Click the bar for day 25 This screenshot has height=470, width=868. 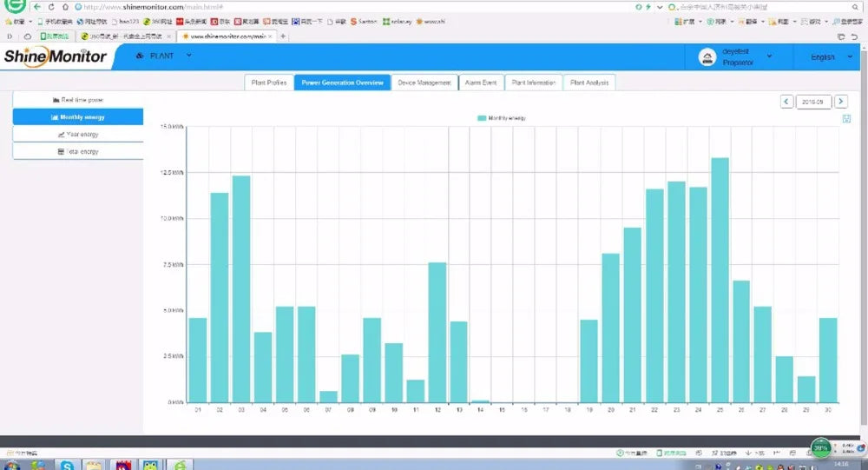pos(720,280)
